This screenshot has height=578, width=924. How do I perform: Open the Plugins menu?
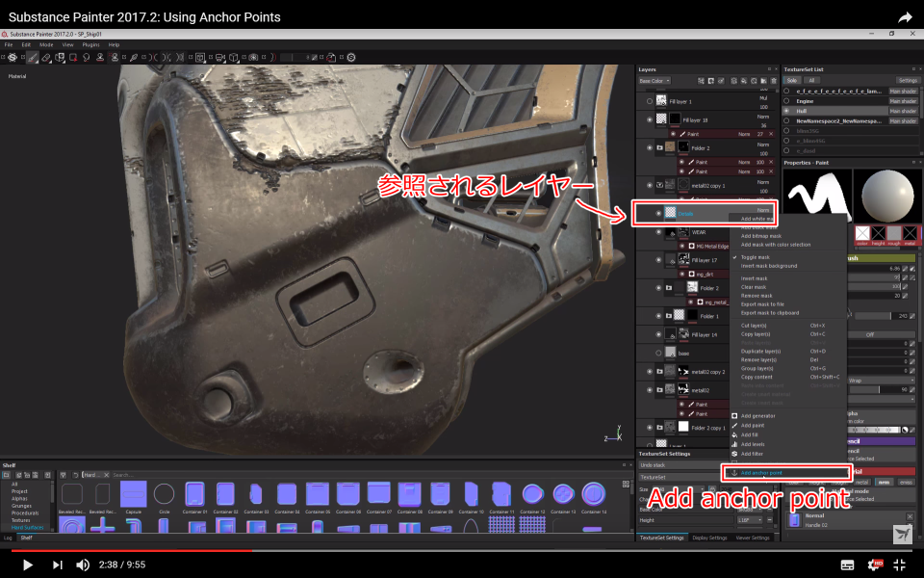90,45
